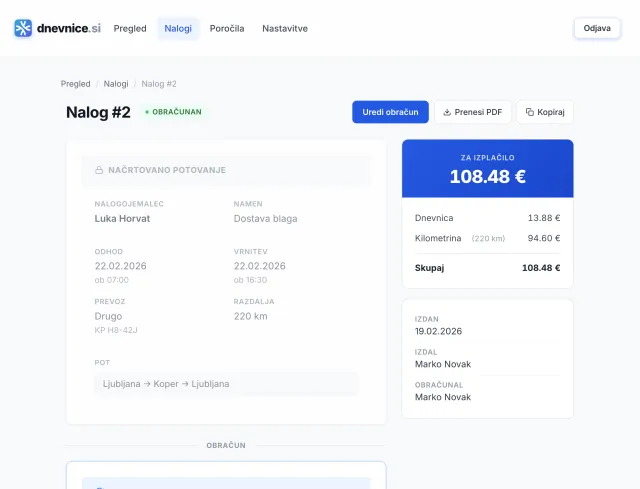Viewport: 640px width, 489px height.
Task: Click the dnevnice.si logo icon
Action: tap(23, 28)
